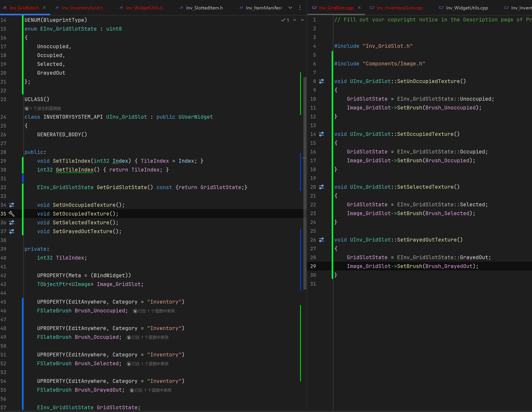
Task: Click line number 29 in the cpp editor gutter
Action: tap(313, 266)
